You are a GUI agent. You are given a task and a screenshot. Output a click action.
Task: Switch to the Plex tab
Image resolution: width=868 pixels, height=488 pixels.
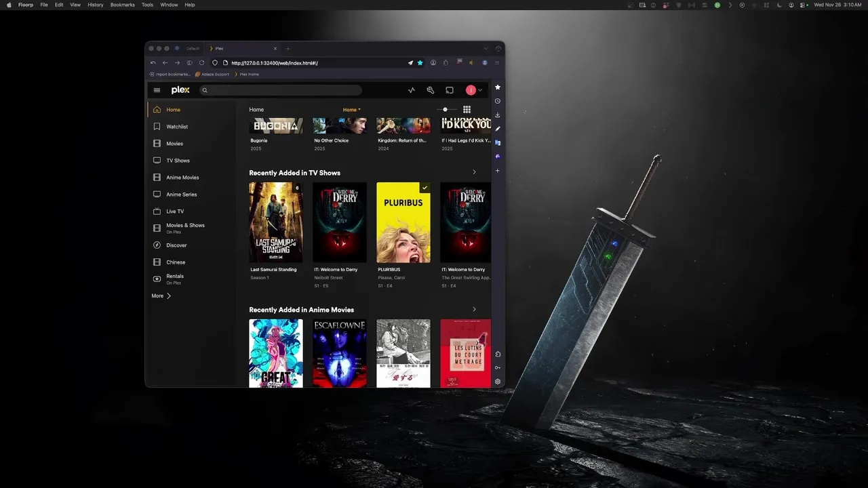click(x=244, y=49)
